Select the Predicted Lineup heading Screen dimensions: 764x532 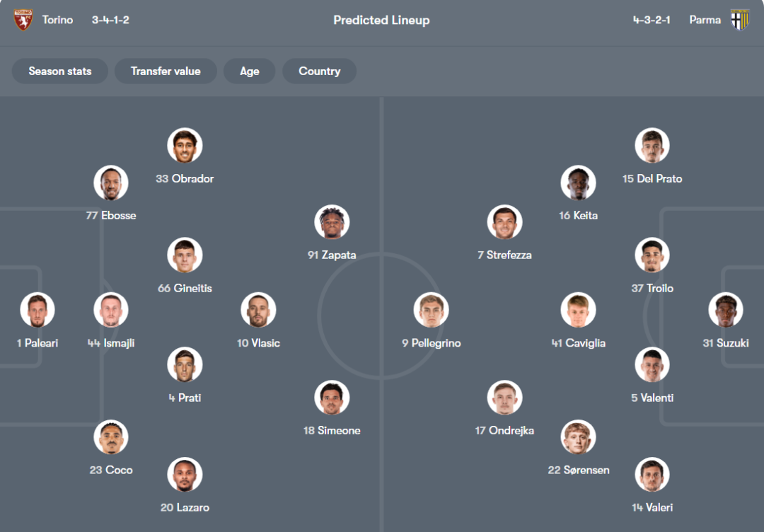[381, 20]
